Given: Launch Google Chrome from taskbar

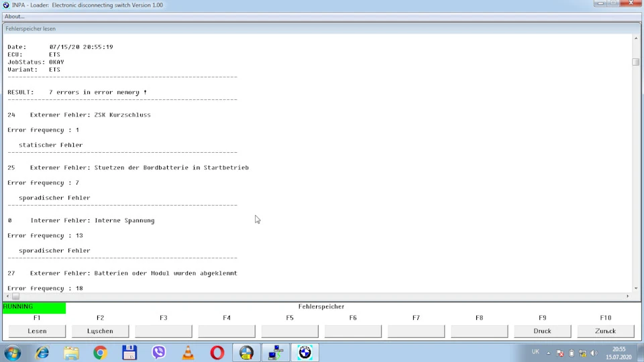Looking at the screenshot, I should tap(100, 353).
